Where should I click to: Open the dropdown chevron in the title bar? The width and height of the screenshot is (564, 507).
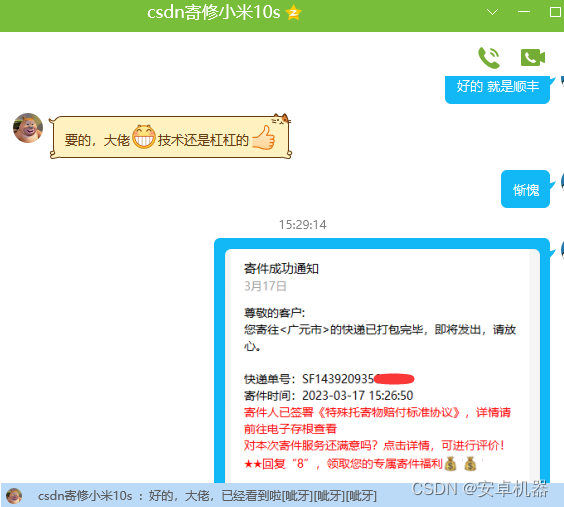pyautogui.click(x=492, y=12)
